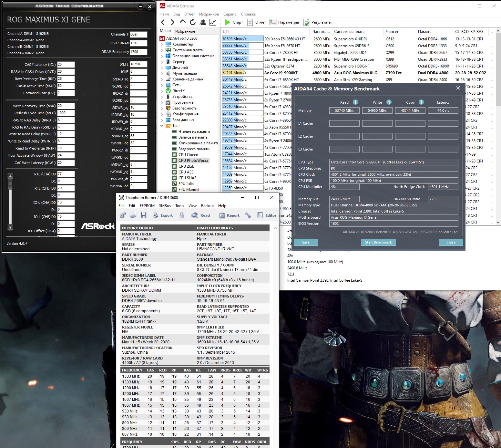Click the Start Benchmark button
The image size is (501, 448).
coord(378,242)
